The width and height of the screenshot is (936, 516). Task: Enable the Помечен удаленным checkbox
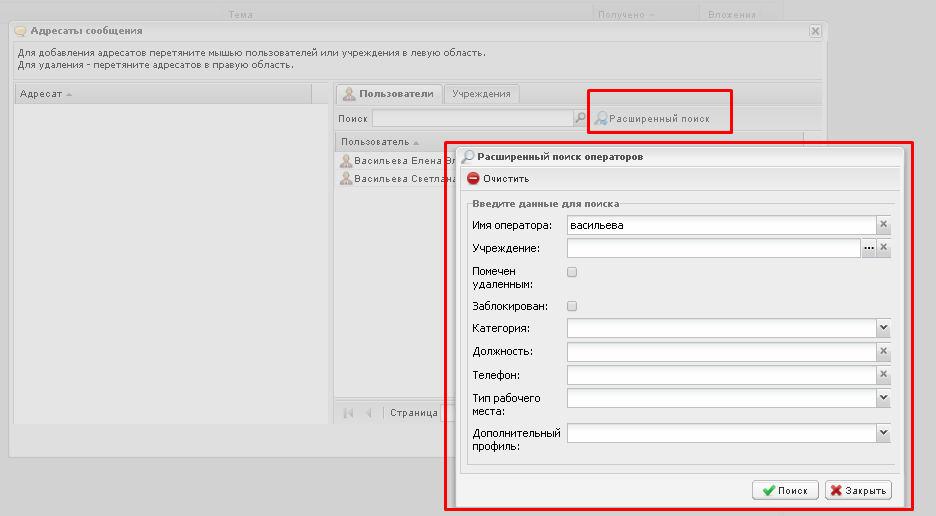pyautogui.click(x=572, y=272)
